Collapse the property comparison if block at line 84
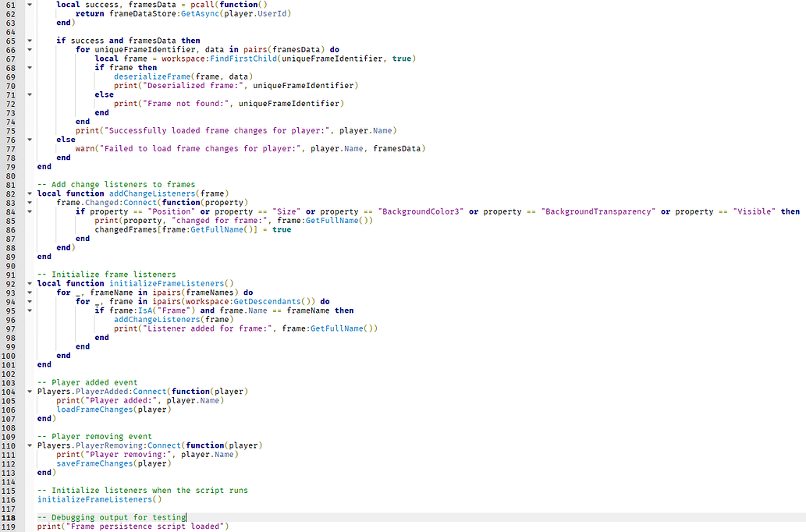This screenshot has width=806, height=532. 28,211
